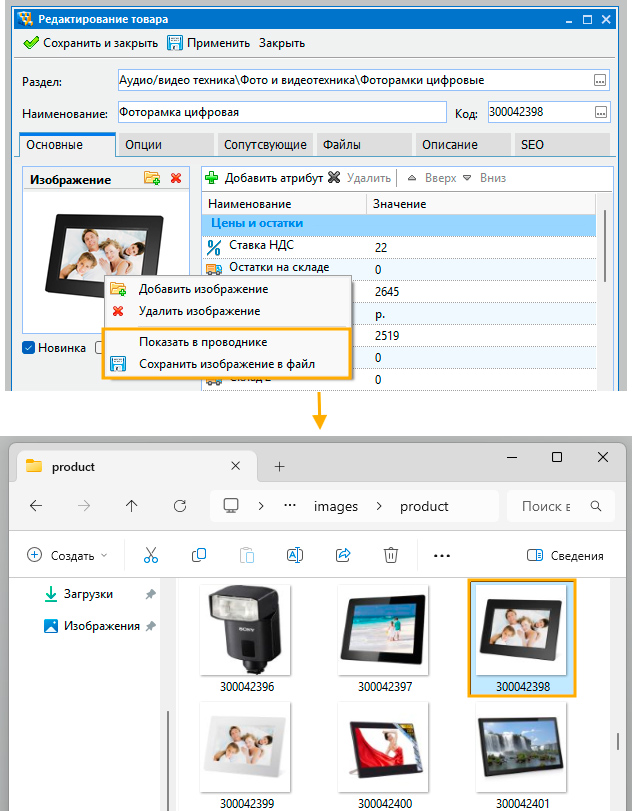Click the Поиск search box in Explorer
The height and width of the screenshot is (811, 632).
point(561,506)
